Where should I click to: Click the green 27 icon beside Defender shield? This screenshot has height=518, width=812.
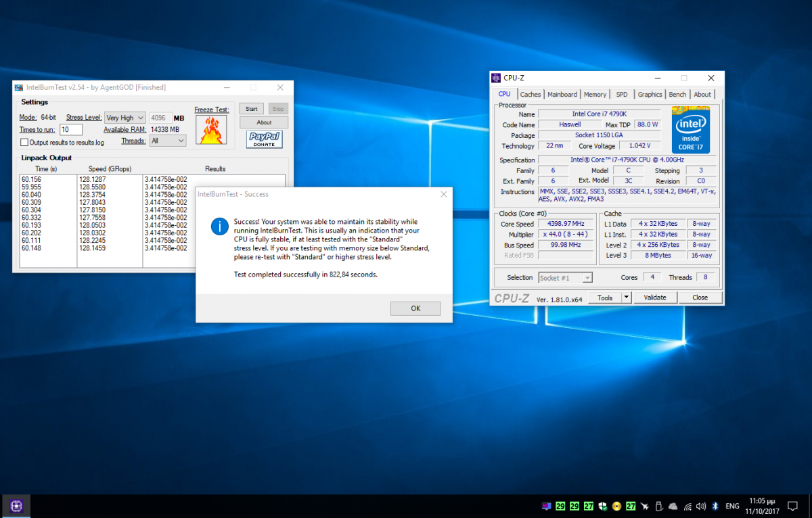[x=589, y=506]
